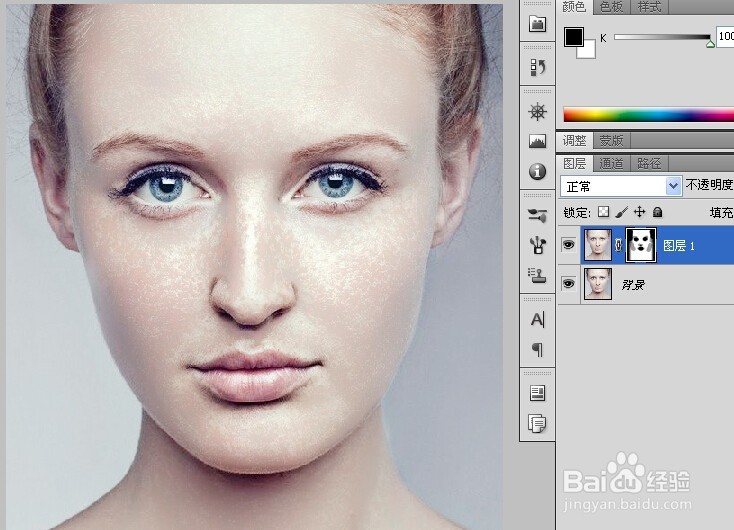Switch to the 调整 tab
The width and height of the screenshot is (734, 530).
(x=574, y=140)
